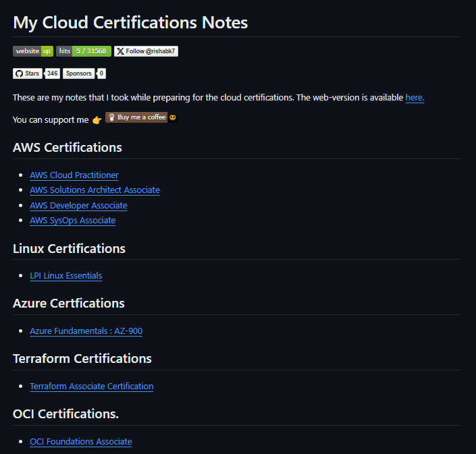Open the sponsors count showing 0
This screenshot has width=476, height=454.
(x=101, y=74)
